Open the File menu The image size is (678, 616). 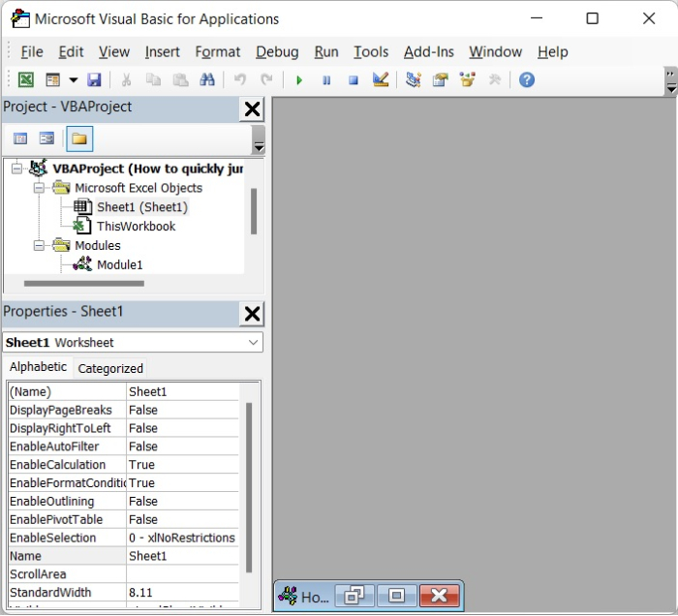pyautogui.click(x=32, y=52)
